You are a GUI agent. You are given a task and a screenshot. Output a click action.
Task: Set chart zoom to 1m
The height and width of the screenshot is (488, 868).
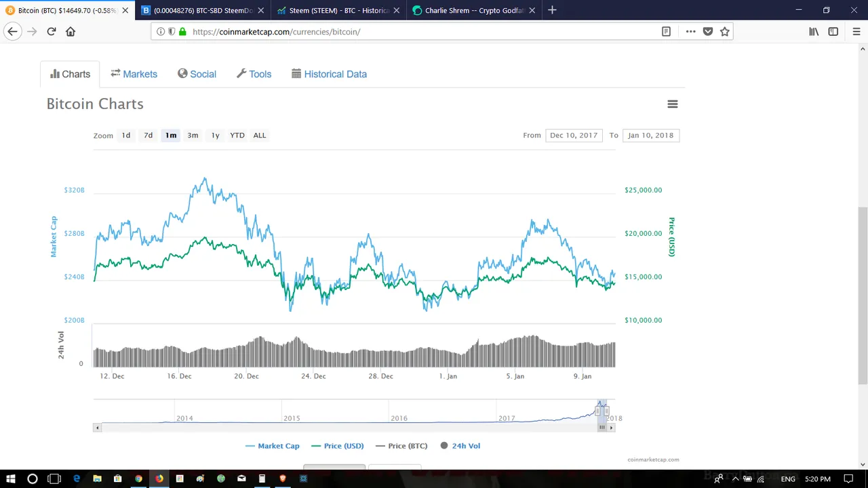[x=171, y=135]
